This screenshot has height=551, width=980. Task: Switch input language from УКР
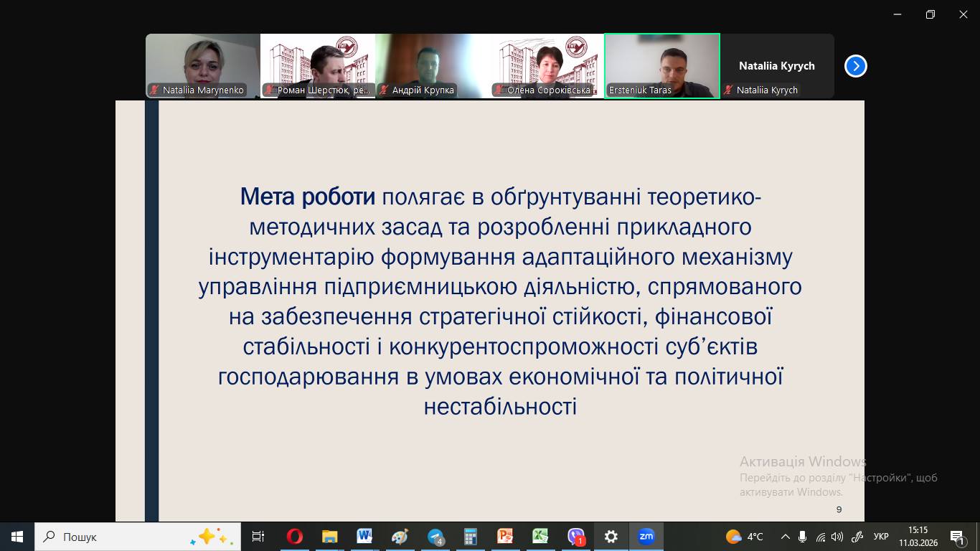[881, 537]
